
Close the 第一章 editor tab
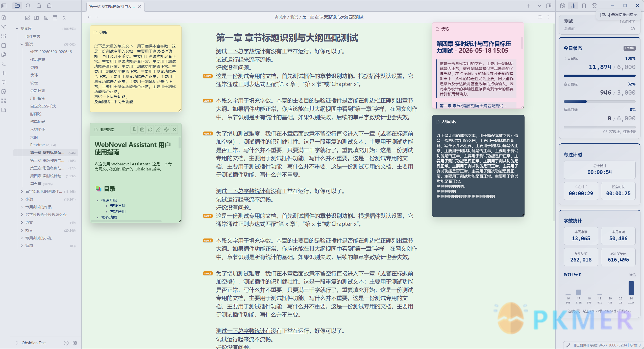tap(140, 6)
